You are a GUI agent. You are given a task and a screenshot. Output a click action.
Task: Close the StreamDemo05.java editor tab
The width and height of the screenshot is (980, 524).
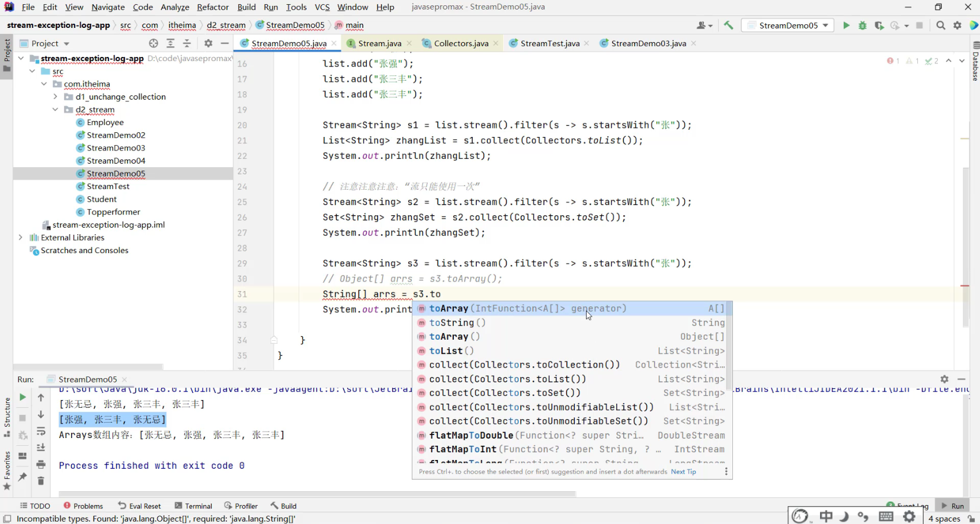point(334,43)
